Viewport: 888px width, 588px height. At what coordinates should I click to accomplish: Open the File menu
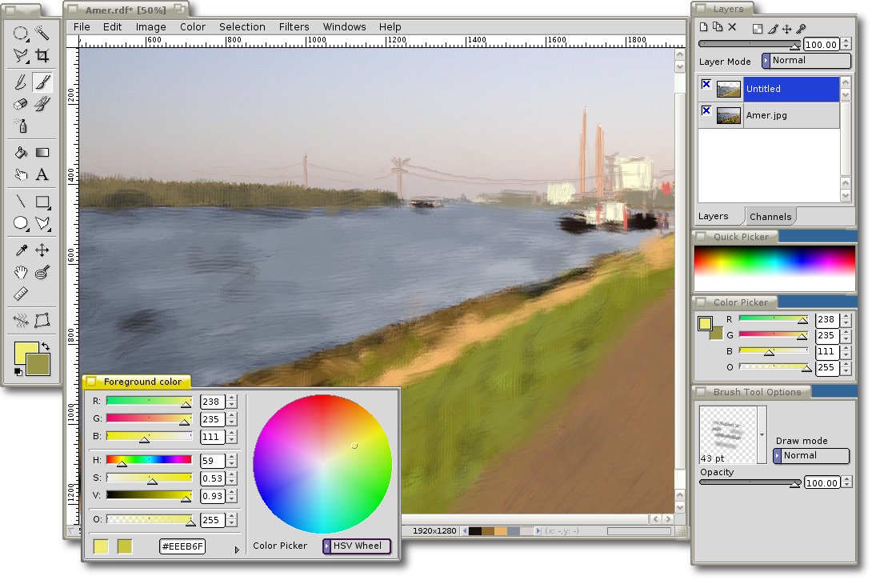pyautogui.click(x=82, y=26)
